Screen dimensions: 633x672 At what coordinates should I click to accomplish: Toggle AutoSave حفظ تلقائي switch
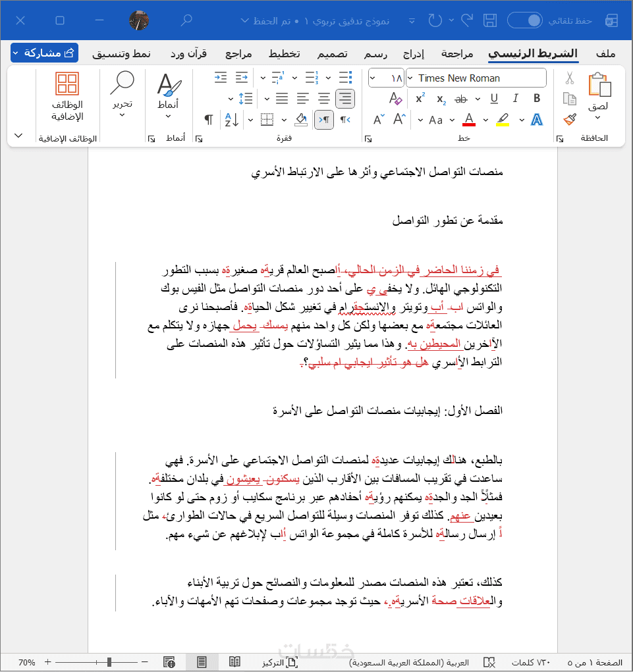524,20
